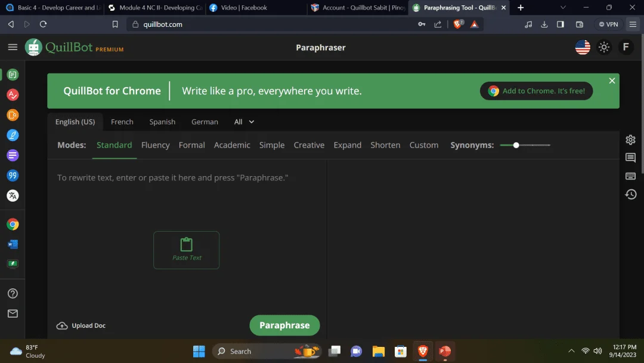Switch to Video | Facebook browser tab
The image size is (644, 363).
coord(255,7)
